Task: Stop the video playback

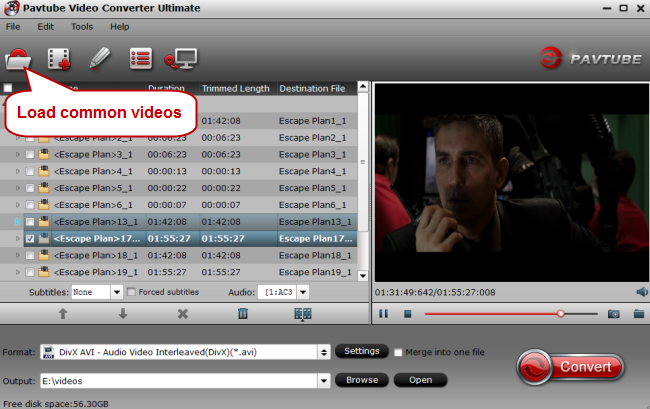Action: (x=407, y=314)
